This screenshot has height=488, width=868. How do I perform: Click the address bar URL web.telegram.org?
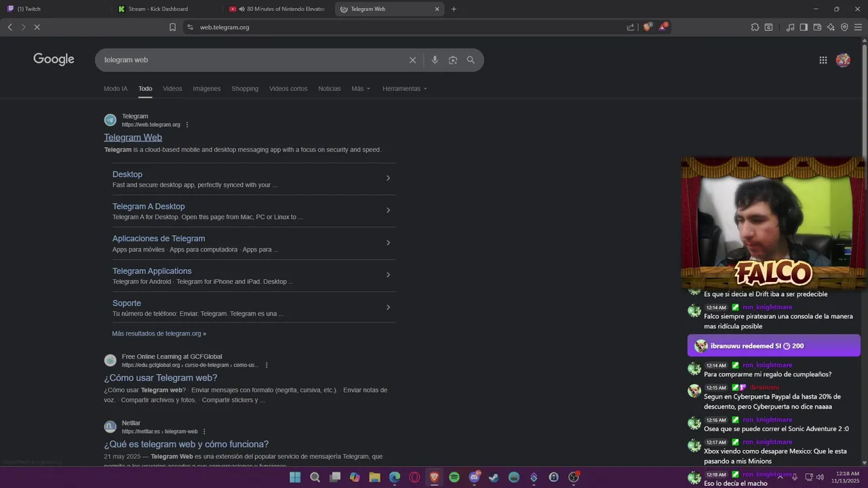[x=224, y=27]
